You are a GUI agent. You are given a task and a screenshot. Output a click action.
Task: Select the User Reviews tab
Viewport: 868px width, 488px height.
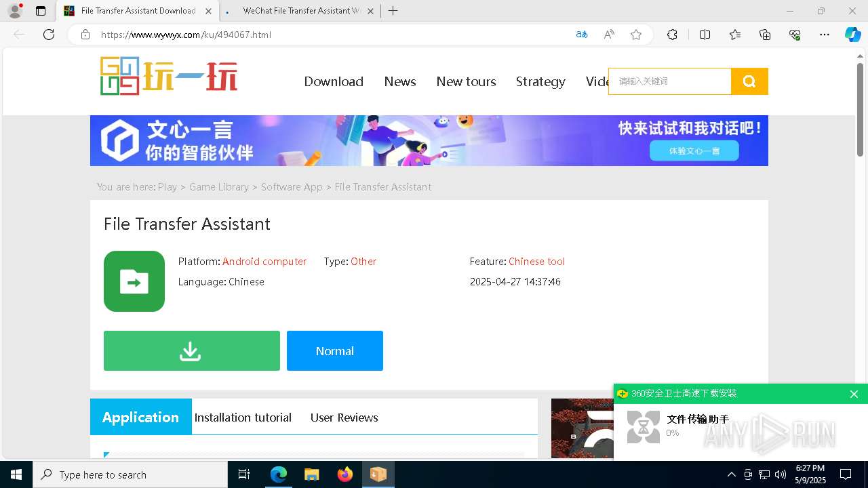click(x=344, y=418)
